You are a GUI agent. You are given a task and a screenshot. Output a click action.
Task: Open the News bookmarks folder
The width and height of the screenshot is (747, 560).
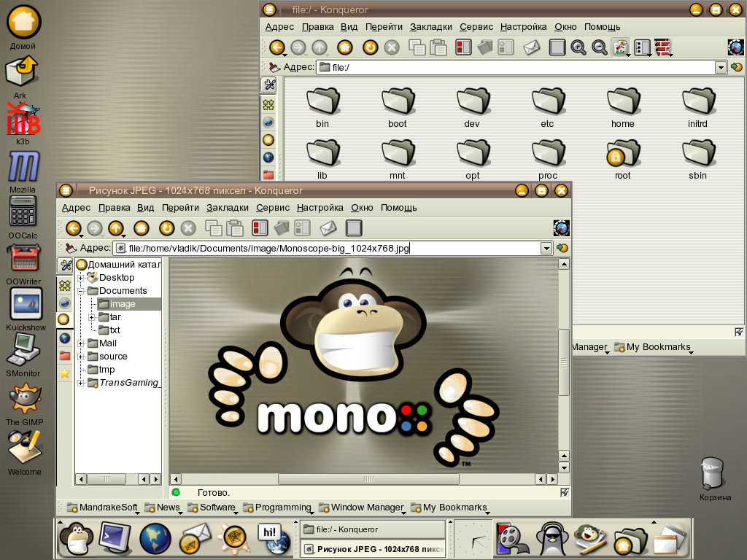163,507
